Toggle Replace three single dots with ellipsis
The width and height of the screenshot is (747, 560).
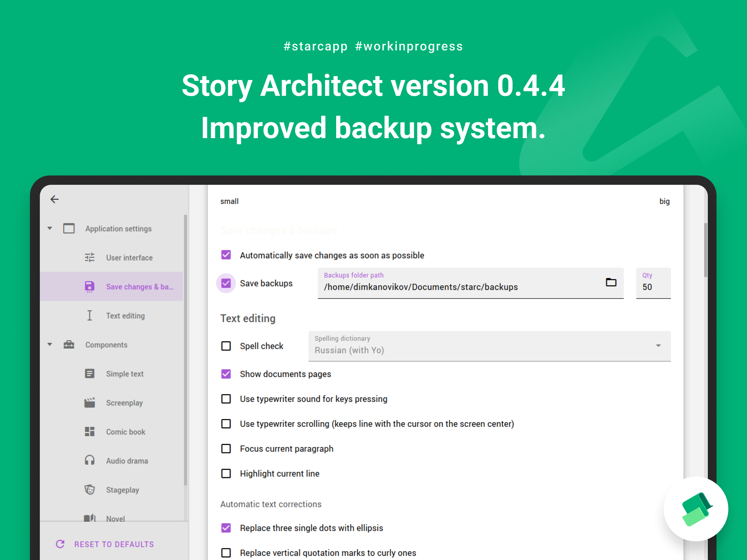(x=226, y=528)
